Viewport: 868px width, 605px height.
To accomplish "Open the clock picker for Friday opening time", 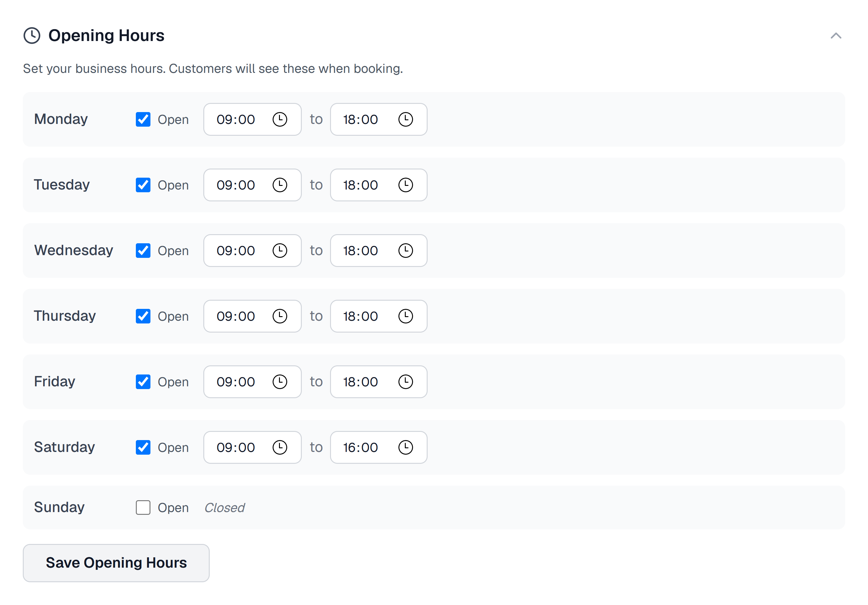I will pyautogui.click(x=280, y=382).
